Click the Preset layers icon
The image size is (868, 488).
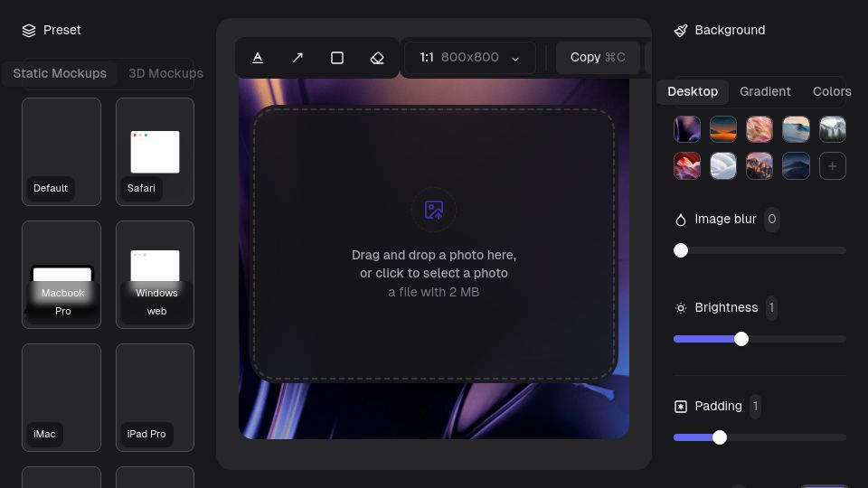pos(29,31)
